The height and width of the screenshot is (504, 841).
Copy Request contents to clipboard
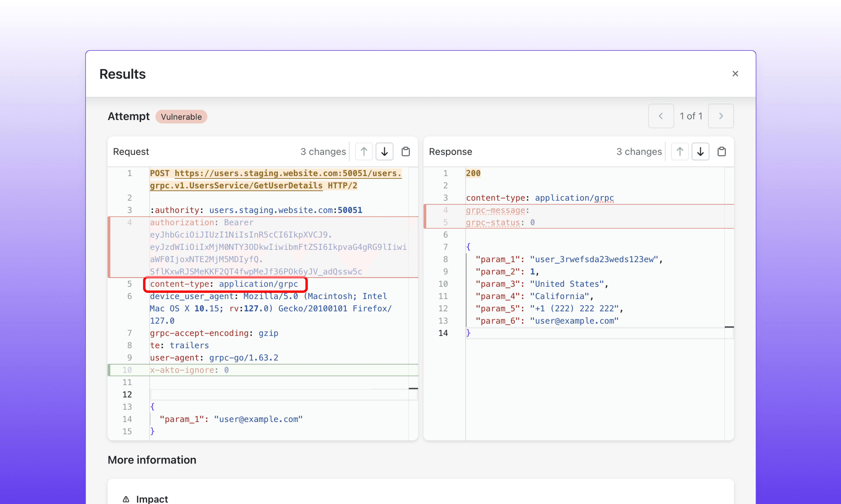tap(406, 152)
